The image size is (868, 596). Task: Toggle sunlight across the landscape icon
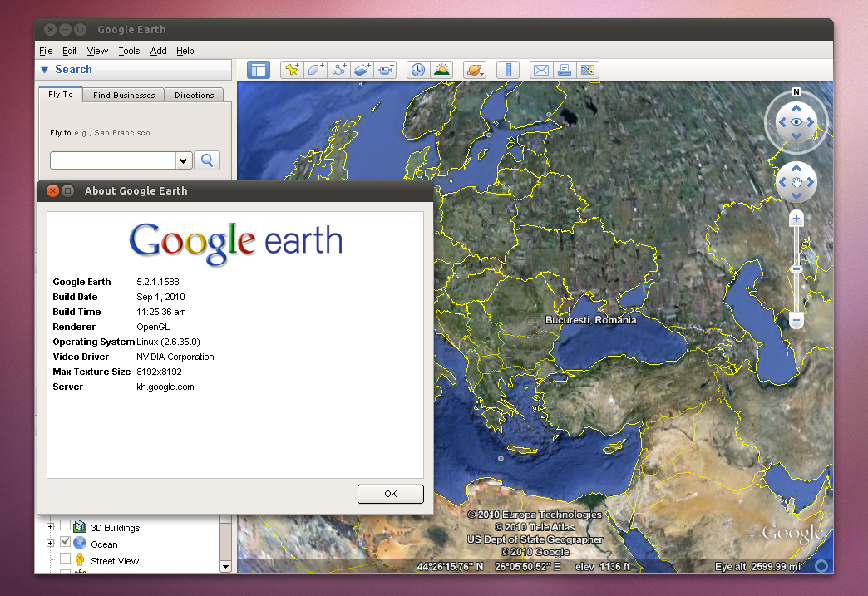[x=441, y=70]
